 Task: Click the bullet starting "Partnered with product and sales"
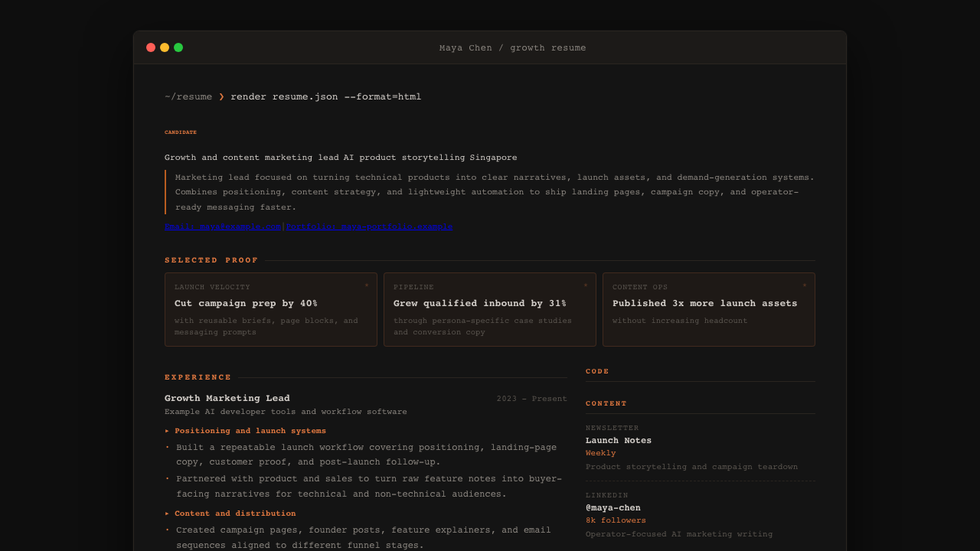pyautogui.click(x=369, y=486)
